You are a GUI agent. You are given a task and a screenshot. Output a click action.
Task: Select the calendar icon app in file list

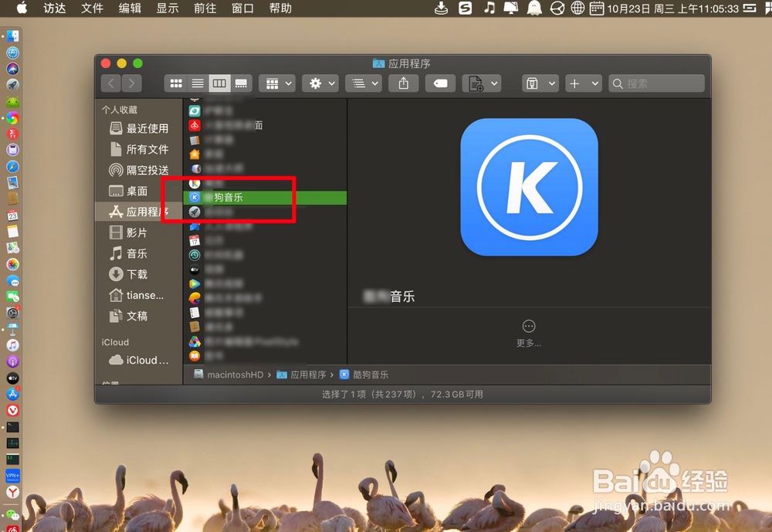tap(265, 240)
